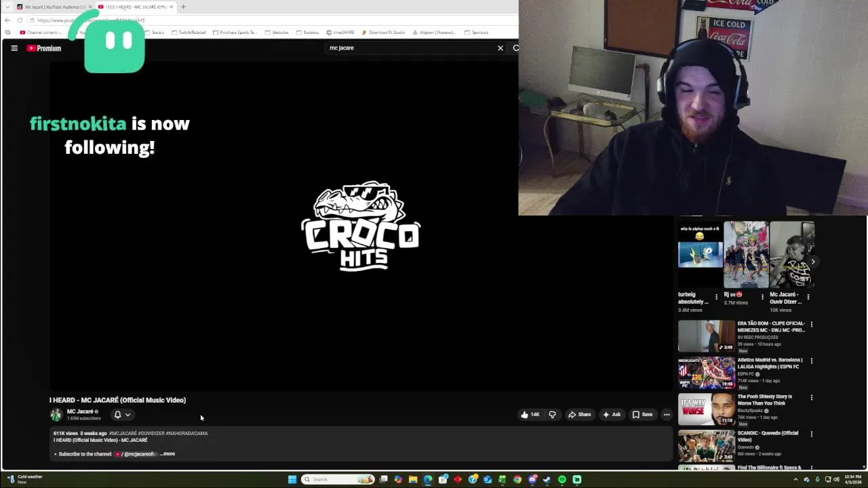This screenshot has width=868, height=488.
Task: Open the taskbar volume control
Action: tap(836, 479)
